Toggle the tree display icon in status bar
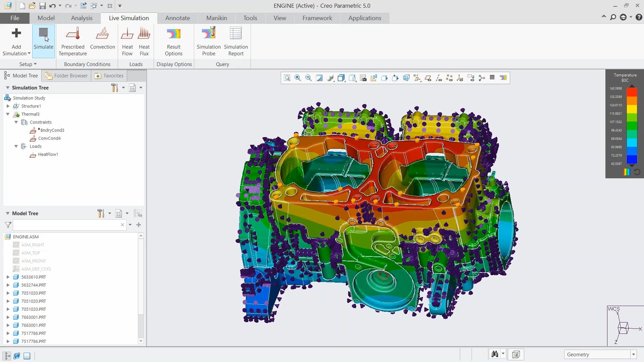The image size is (644, 362). (7, 356)
